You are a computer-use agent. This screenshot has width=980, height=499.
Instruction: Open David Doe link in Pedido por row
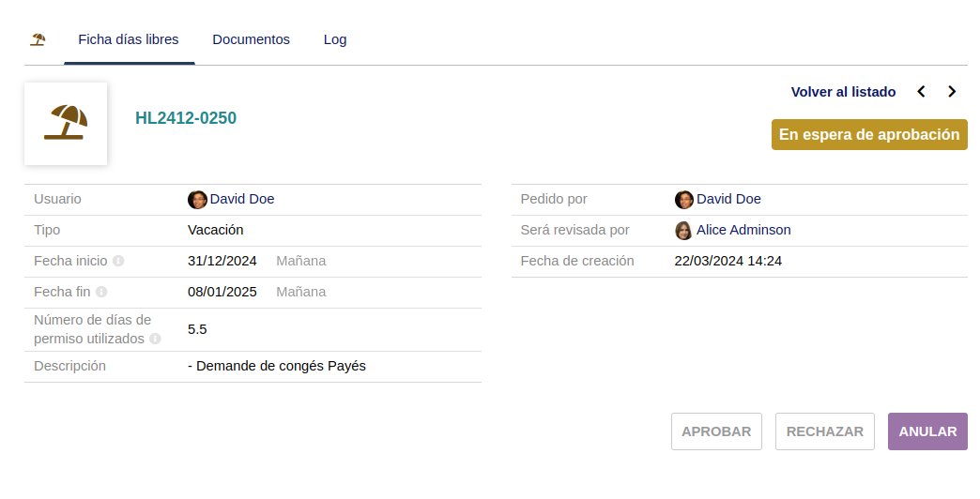pyautogui.click(x=728, y=199)
